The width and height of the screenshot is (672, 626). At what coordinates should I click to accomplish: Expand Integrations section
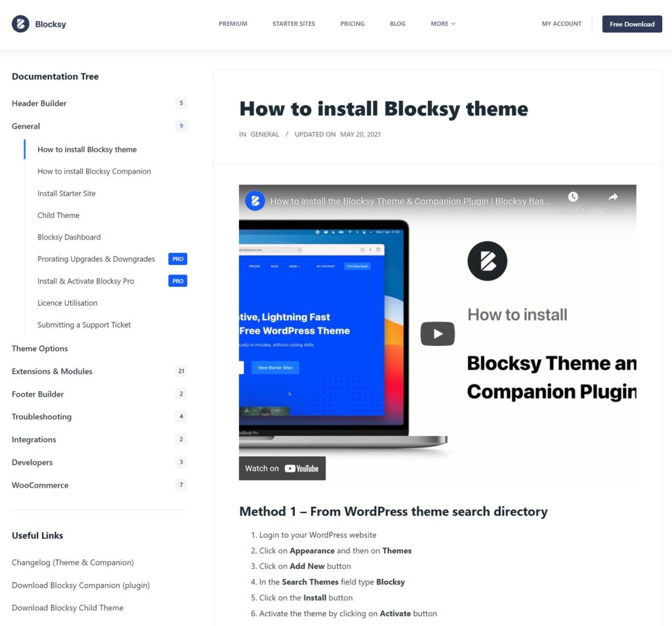(34, 439)
